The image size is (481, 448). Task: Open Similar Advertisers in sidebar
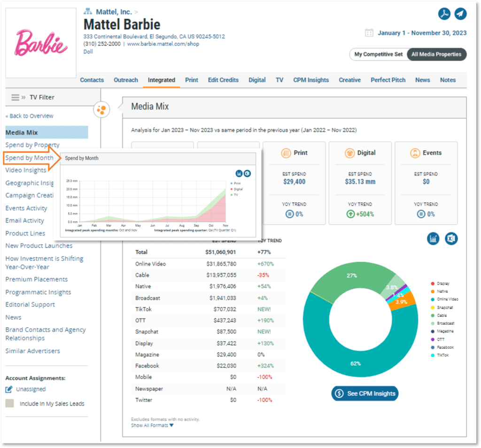coord(33,351)
